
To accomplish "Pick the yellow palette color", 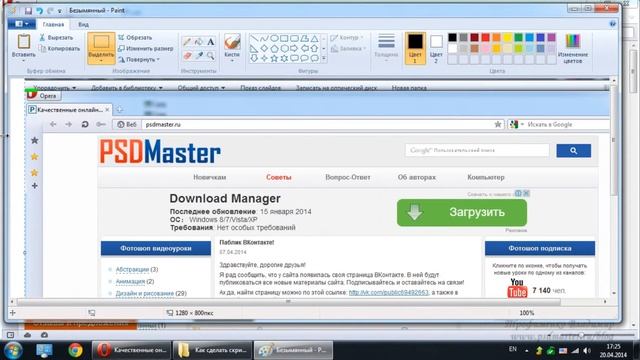I will [507, 38].
